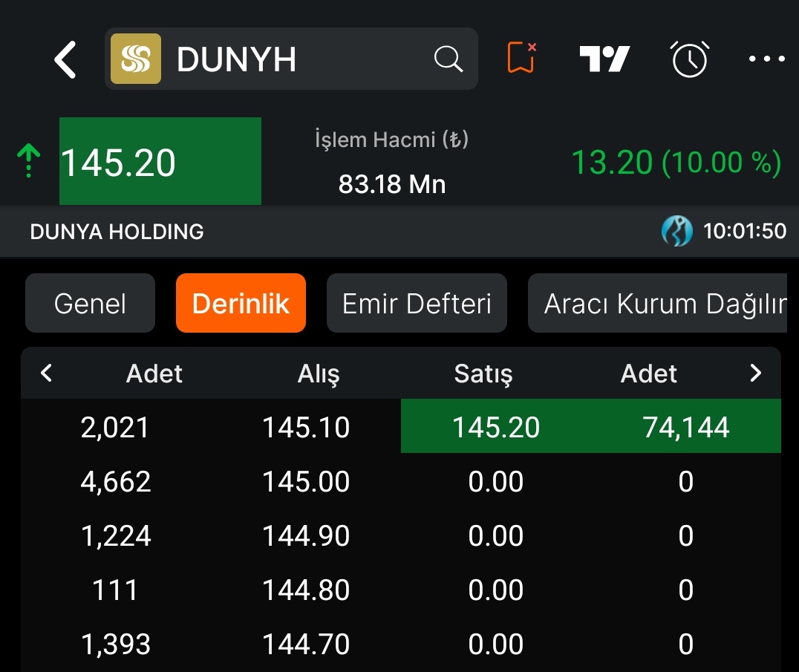Open the Emir Defteri tab
The image size is (799, 672).
tap(417, 303)
